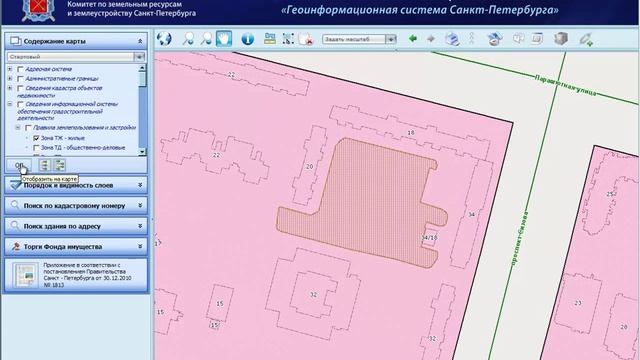Screen dimensions: 640x360
Task: Expand the Сведения кадастра объектов node
Action: tap(10, 88)
